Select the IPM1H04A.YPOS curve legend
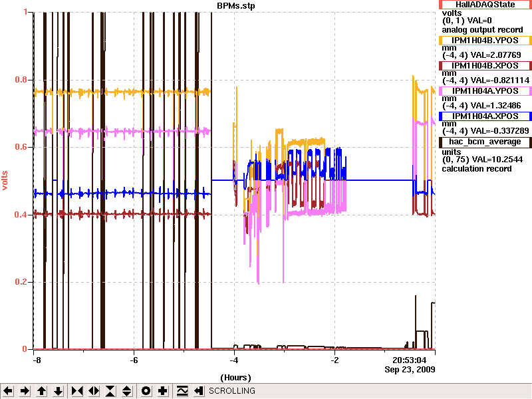 pos(485,91)
